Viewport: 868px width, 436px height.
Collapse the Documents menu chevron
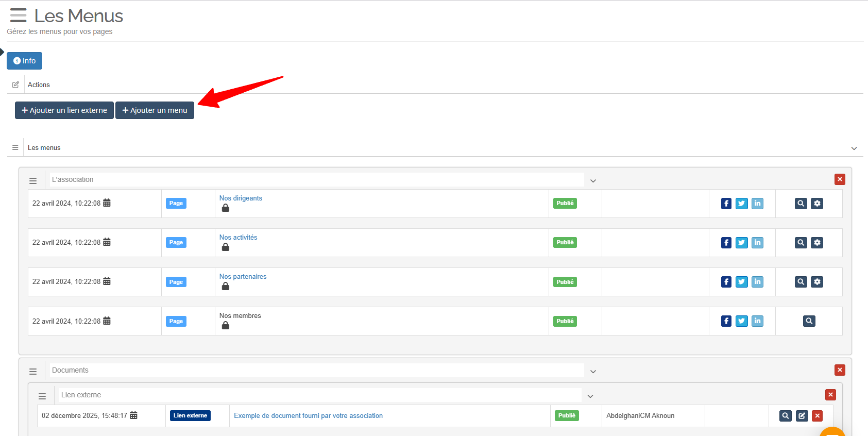(x=593, y=372)
